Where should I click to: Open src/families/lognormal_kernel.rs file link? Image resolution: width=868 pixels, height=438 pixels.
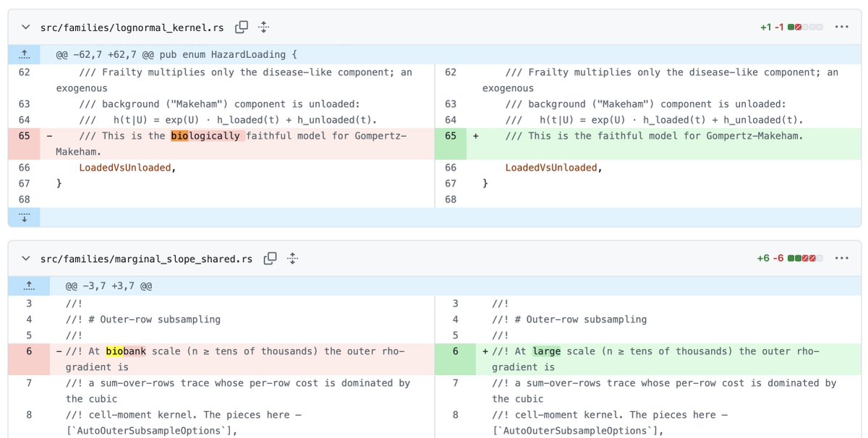coord(132,28)
